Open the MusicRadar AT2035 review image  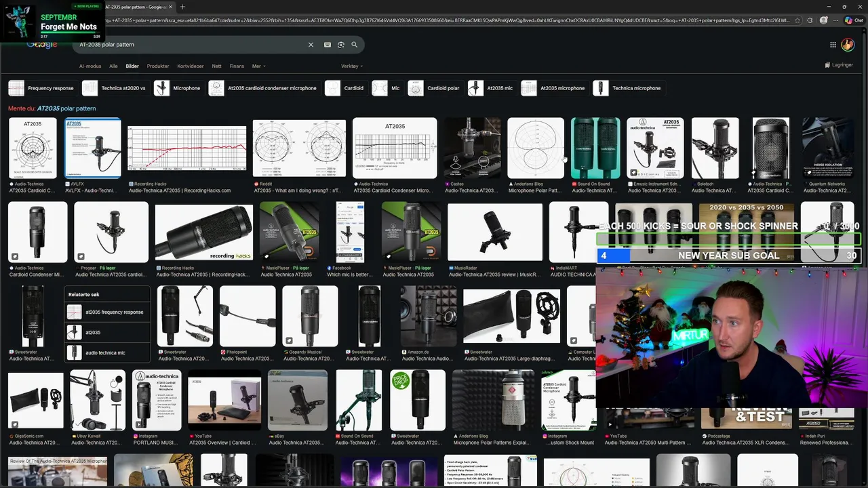(495, 232)
